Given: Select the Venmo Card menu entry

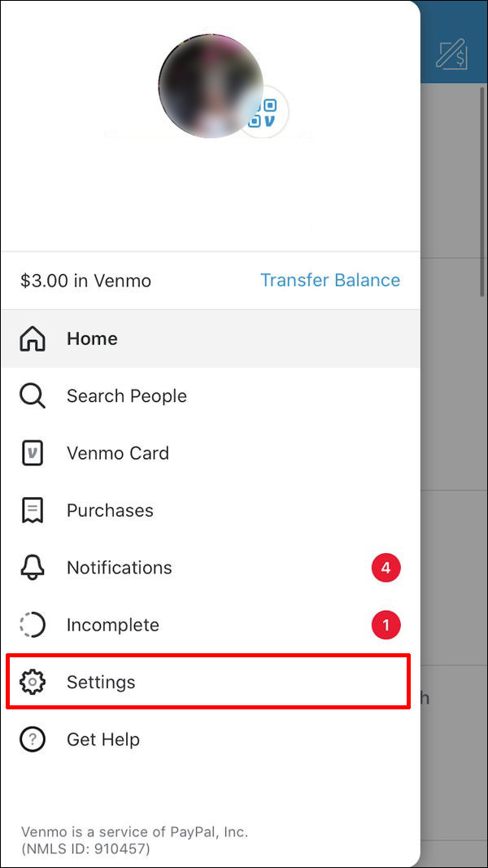Looking at the screenshot, I should click(118, 453).
